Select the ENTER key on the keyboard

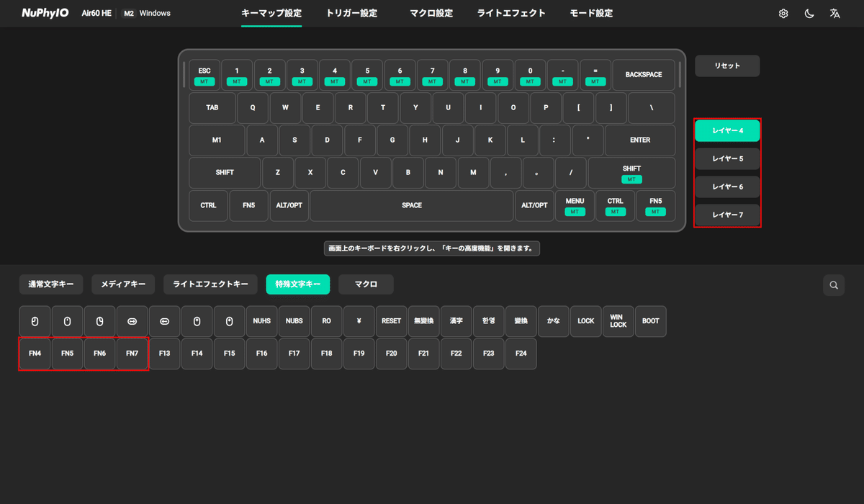[x=640, y=140]
